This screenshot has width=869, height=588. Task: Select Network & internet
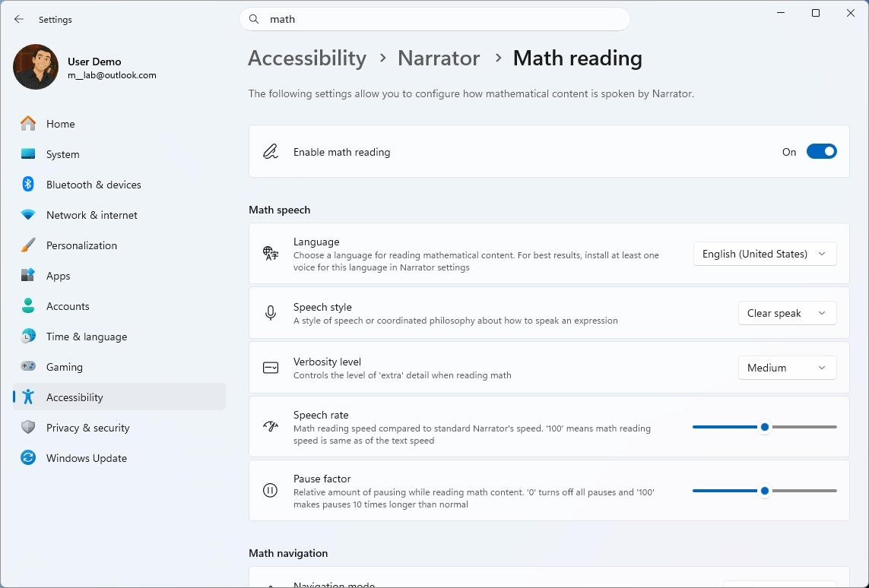[x=119, y=216]
